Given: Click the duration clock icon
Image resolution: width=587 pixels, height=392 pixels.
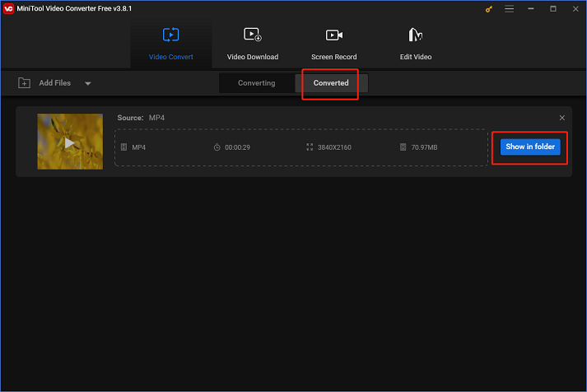Looking at the screenshot, I should point(217,147).
